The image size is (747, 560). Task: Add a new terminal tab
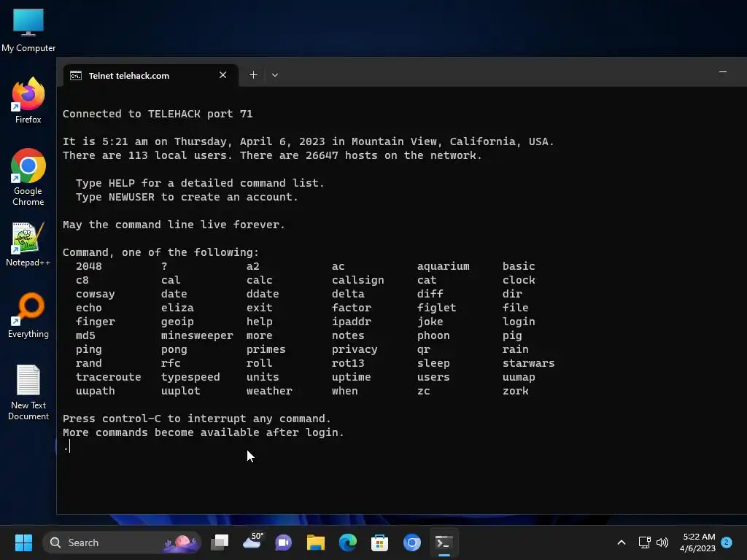[x=253, y=75]
